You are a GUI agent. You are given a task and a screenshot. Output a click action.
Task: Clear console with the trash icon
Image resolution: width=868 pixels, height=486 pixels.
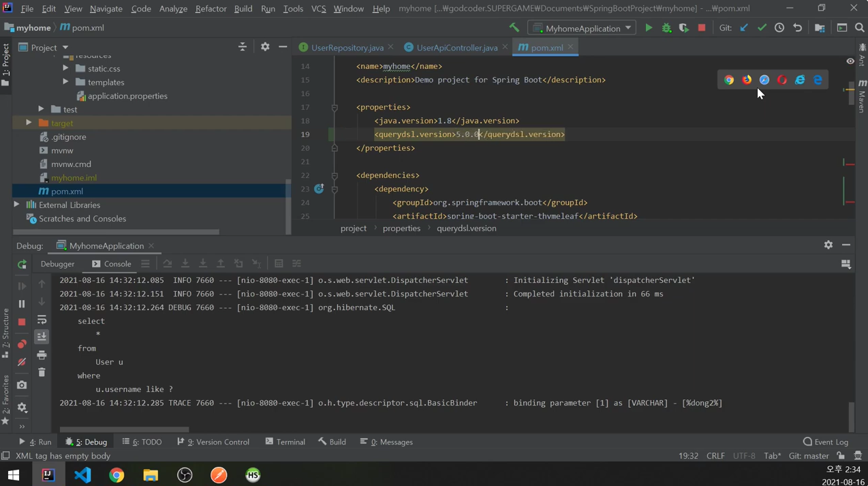point(42,372)
